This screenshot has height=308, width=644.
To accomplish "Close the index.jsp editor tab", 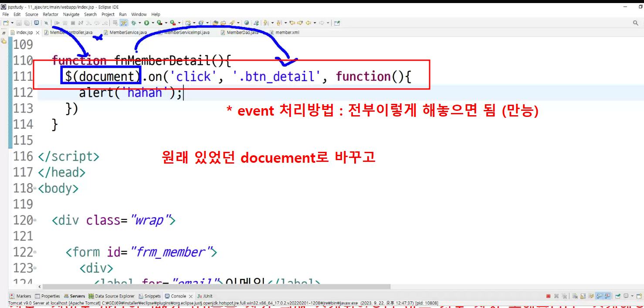I will [37, 33].
